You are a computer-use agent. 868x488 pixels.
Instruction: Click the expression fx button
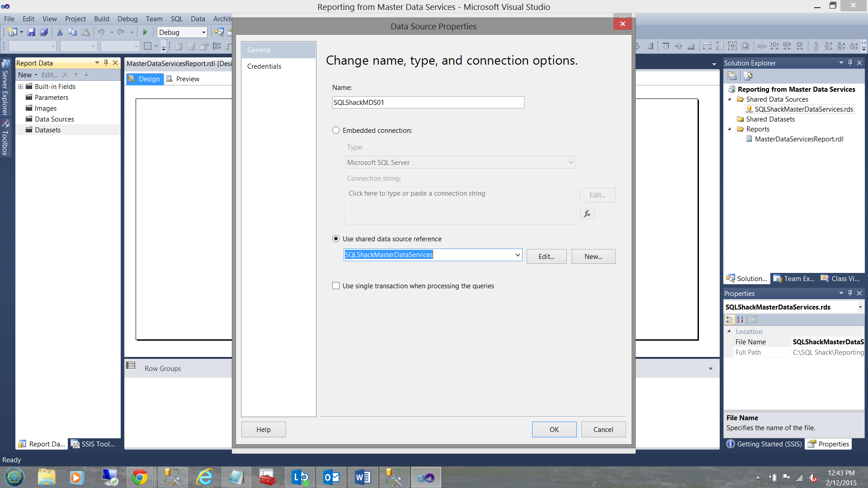click(x=587, y=214)
